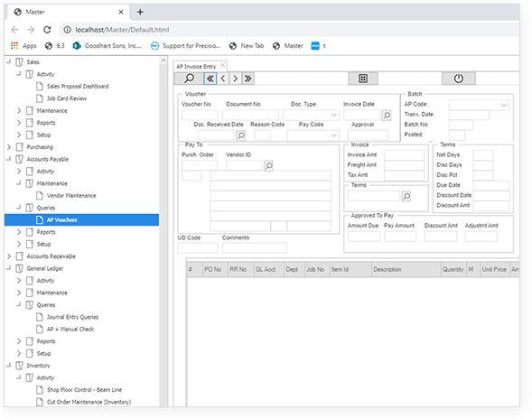This screenshot has width=532, height=419.
Task: Go to next record arrow
Action: pyautogui.click(x=235, y=79)
